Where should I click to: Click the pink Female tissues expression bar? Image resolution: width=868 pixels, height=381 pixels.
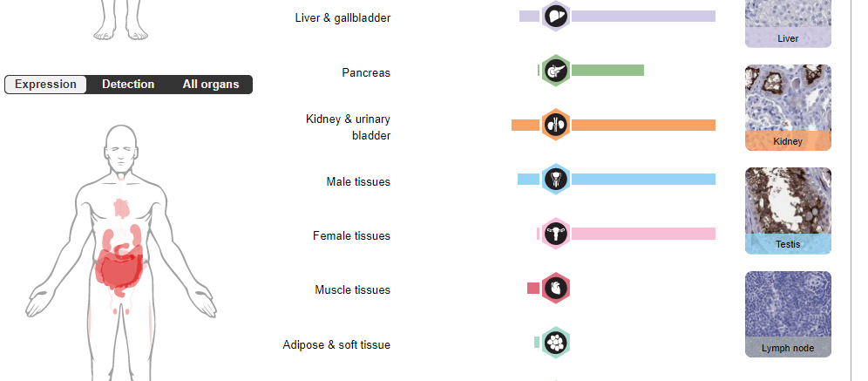643,234
